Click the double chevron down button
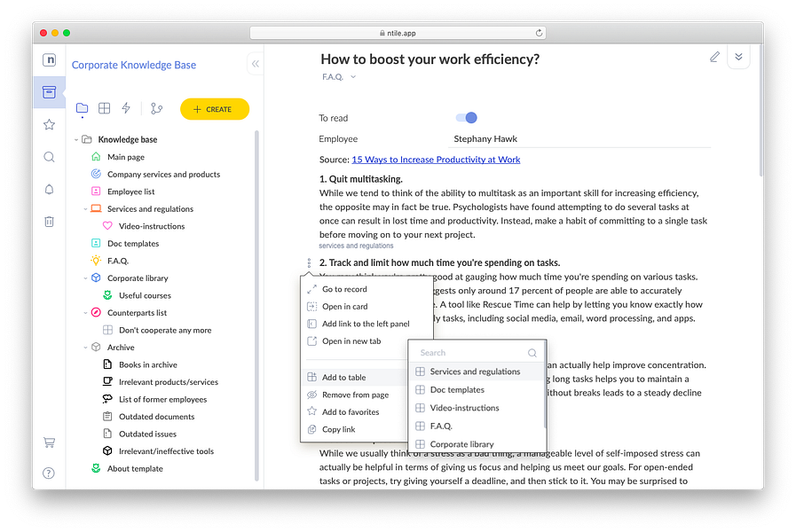796x532 pixels. [738, 57]
